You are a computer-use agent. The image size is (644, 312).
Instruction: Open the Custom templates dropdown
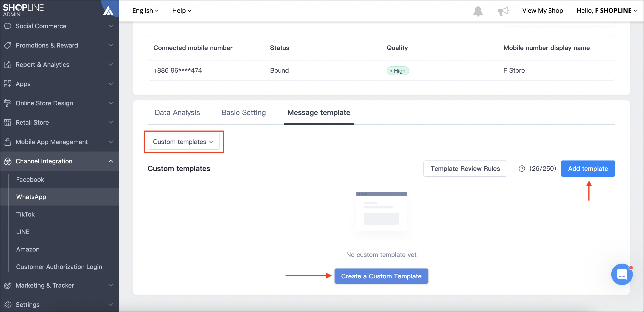pos(184,142)
